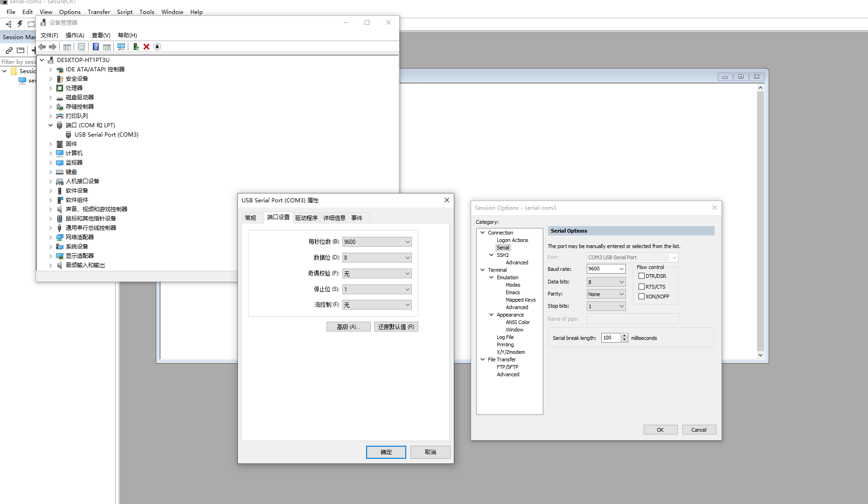Click the session tree icon in SecureCRT toolbar
This screenshot has height=504, width=868.
coord(9,24)
